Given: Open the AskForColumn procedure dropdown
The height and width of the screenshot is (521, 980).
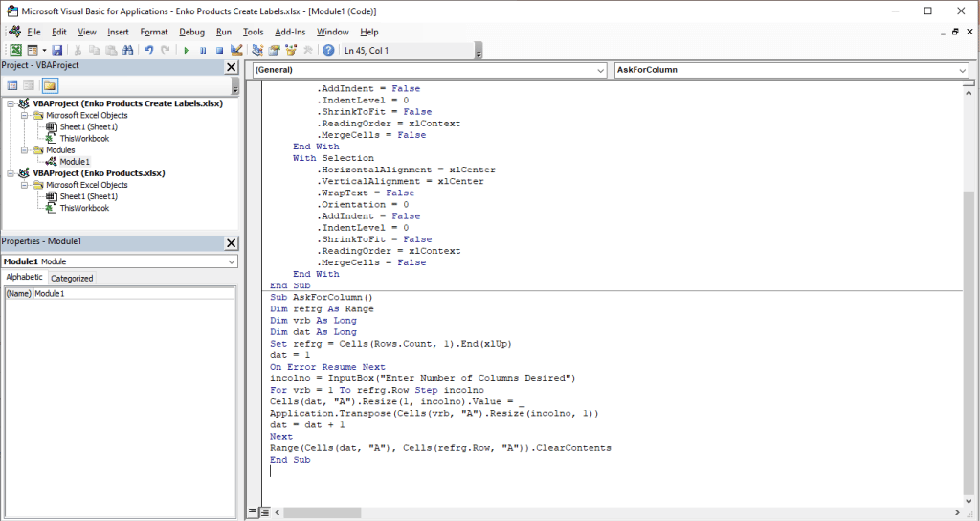Looking at the screenshot, I should tap(791, 70).
